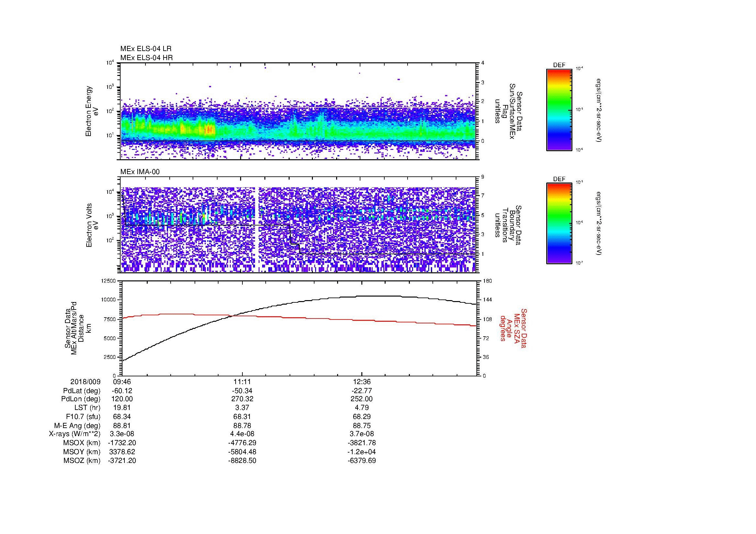Click the IMA ion spectrogram plot
The width and height of the screenshot is (756, 534).
299,225
